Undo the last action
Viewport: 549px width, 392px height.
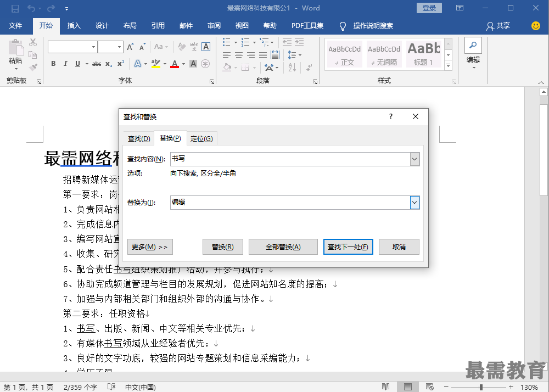tap(31, 8)
